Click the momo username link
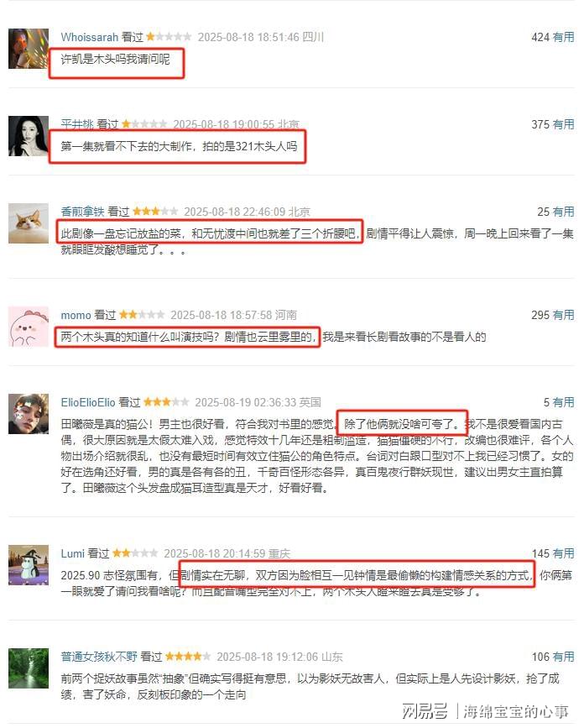The width and height of the screenshot is (584, 728). [x=76, y=315]
